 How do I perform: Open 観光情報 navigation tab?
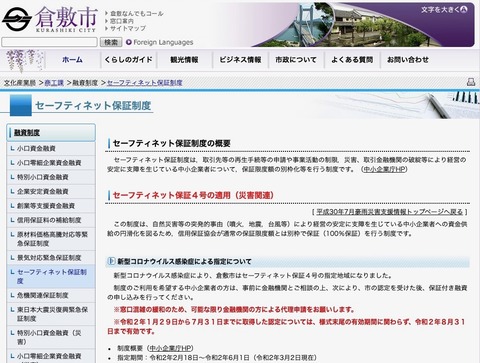[184, 60]
